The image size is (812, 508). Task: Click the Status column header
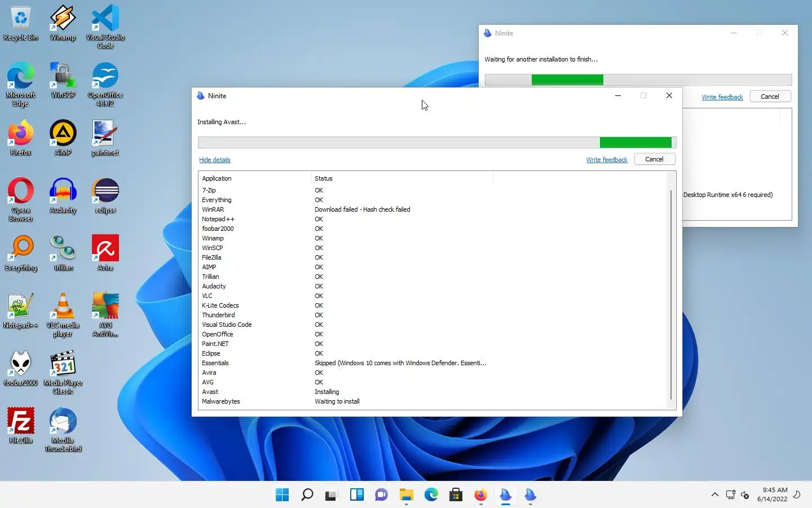click(402, 178)
